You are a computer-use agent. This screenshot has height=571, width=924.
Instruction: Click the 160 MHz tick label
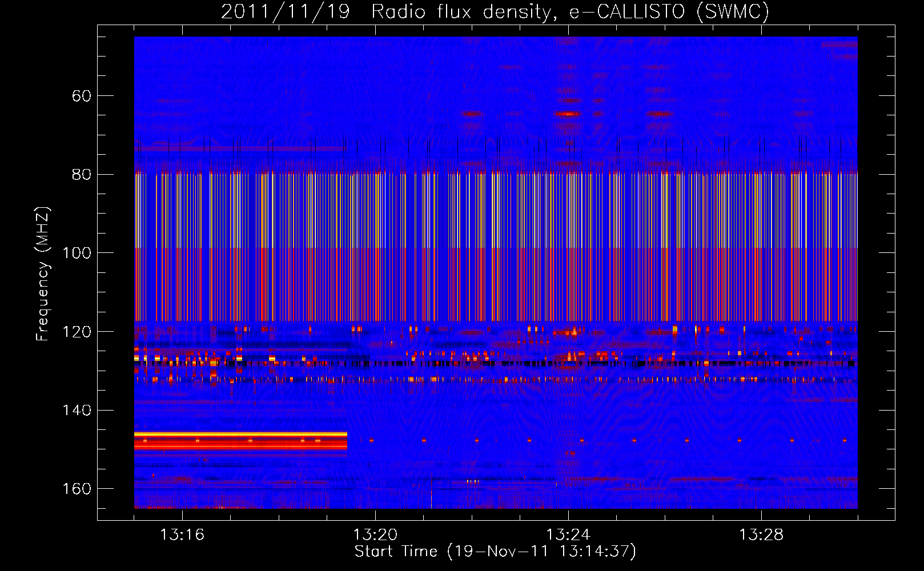[x=77, y=489]
